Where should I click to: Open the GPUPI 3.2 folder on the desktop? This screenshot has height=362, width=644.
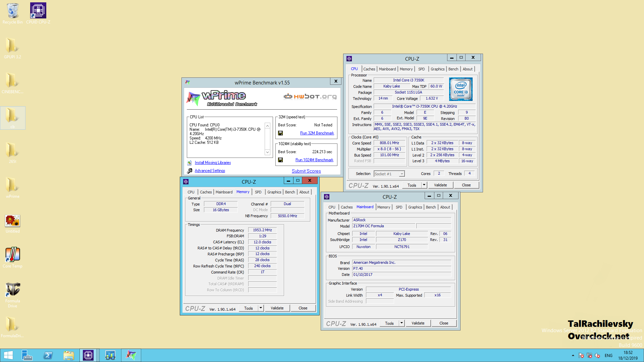12,48
